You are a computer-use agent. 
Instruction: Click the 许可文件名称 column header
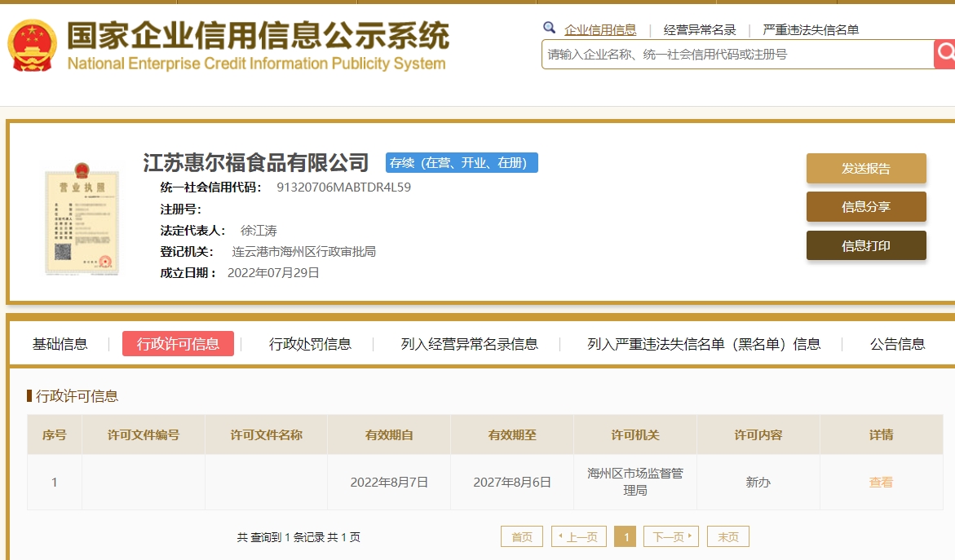266,434
